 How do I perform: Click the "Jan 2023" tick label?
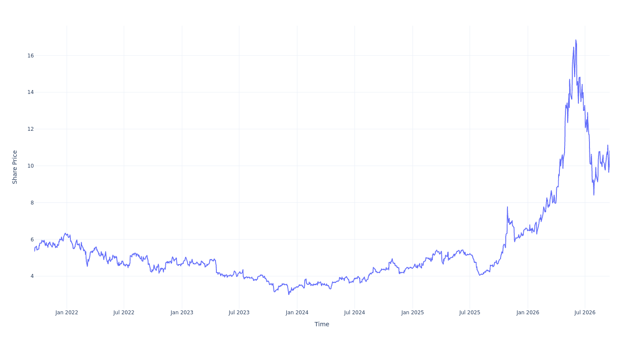(182, 313)
